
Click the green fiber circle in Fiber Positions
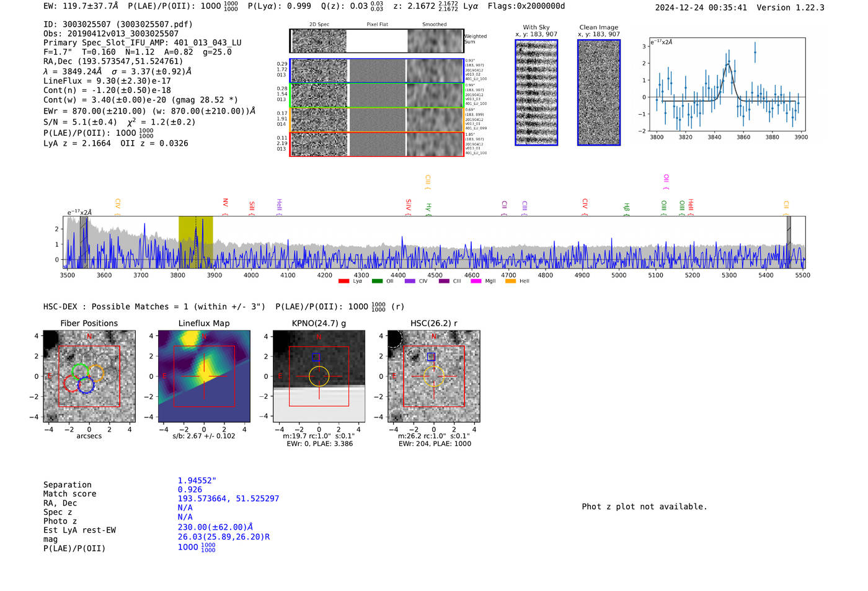(x=80, y=371)
